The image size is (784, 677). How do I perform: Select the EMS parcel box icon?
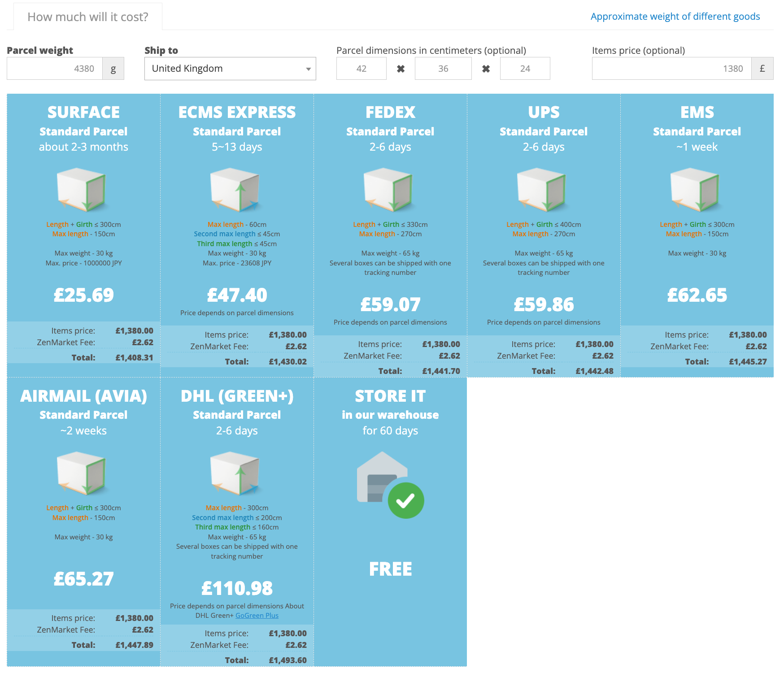(x=696, y=190)
